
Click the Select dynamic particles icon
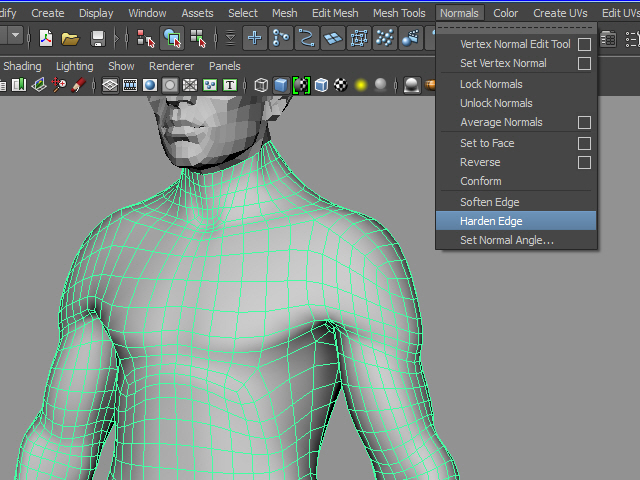pyautogui.click(x=384, y=38)
